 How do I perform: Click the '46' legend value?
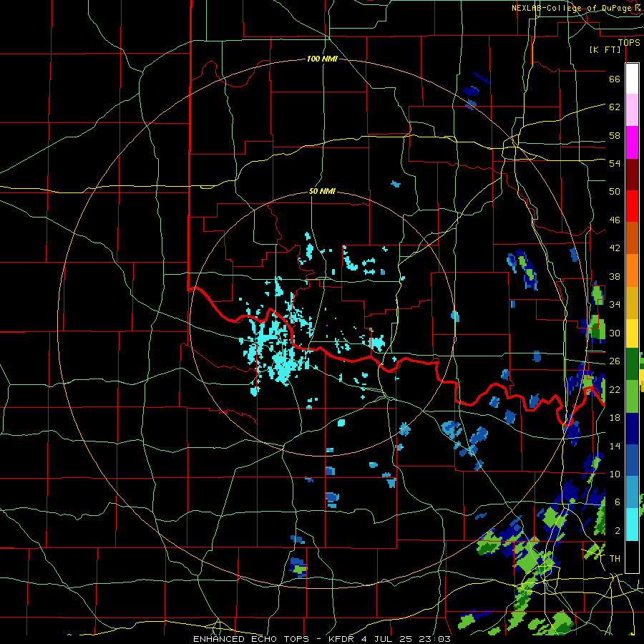point(615,220)
